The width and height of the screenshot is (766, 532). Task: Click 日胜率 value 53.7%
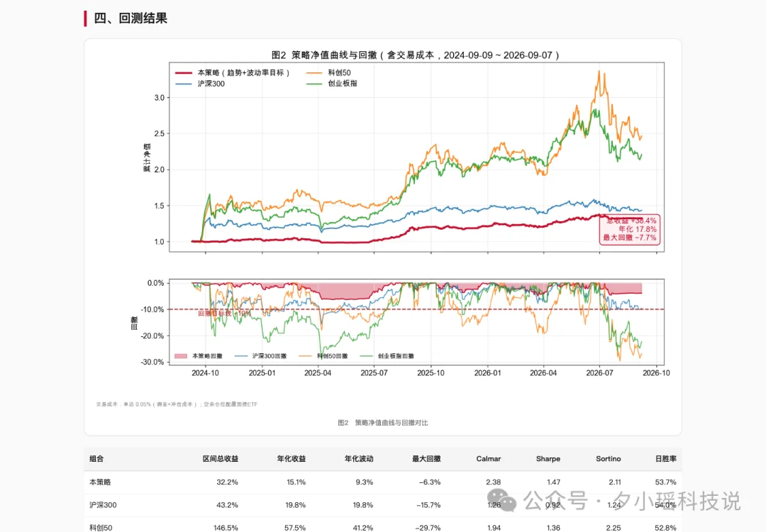point(665,482)
